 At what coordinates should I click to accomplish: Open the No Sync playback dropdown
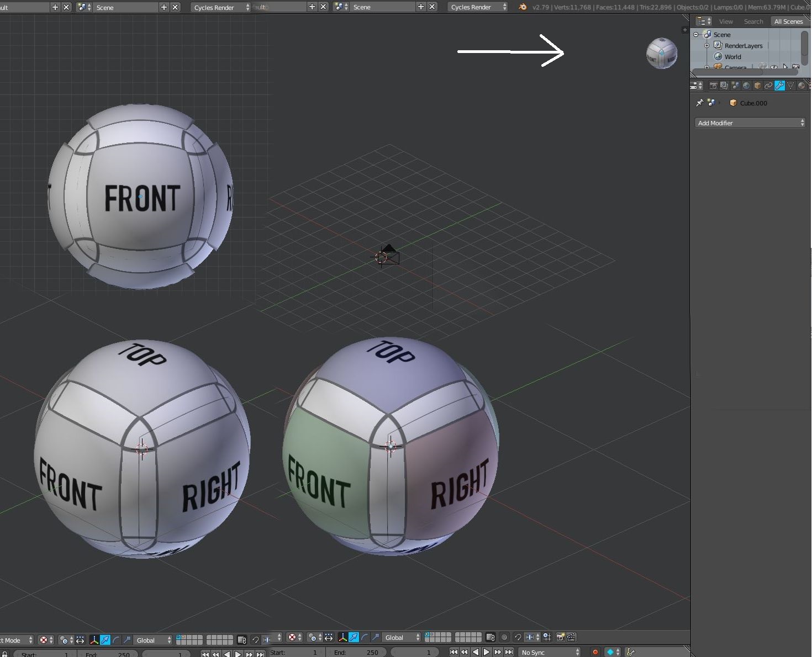point(550,652)
